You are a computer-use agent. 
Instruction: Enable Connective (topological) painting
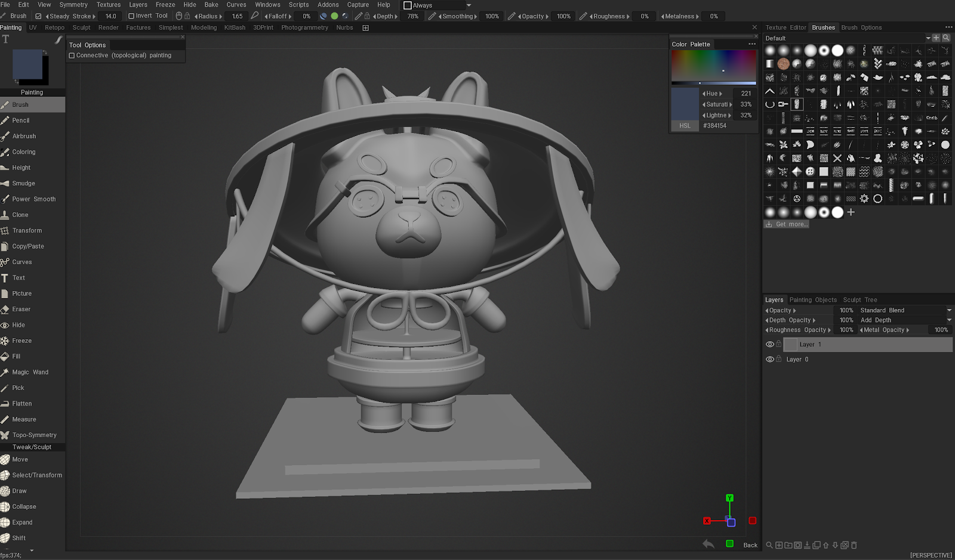[x=72, y=55]
